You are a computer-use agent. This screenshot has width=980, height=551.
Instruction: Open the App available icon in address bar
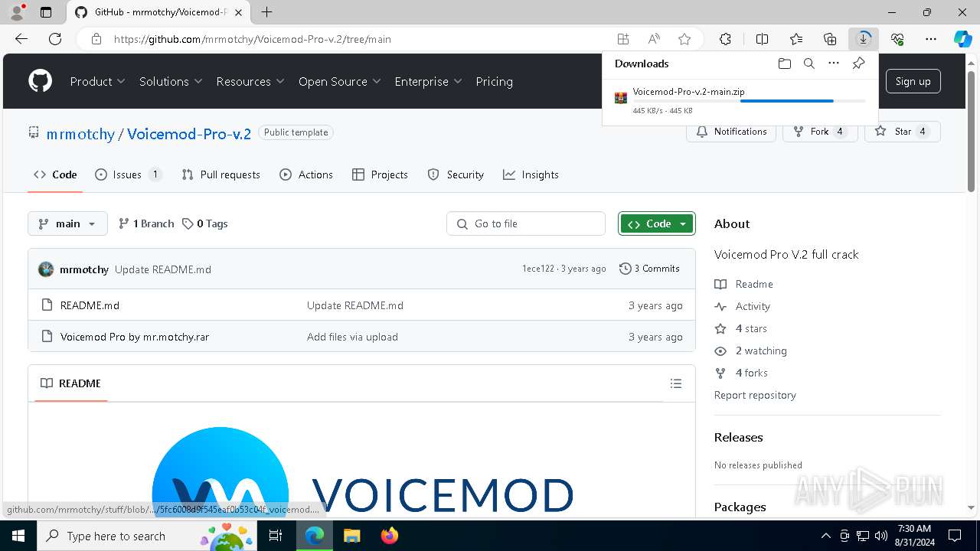tap(623, 39)
